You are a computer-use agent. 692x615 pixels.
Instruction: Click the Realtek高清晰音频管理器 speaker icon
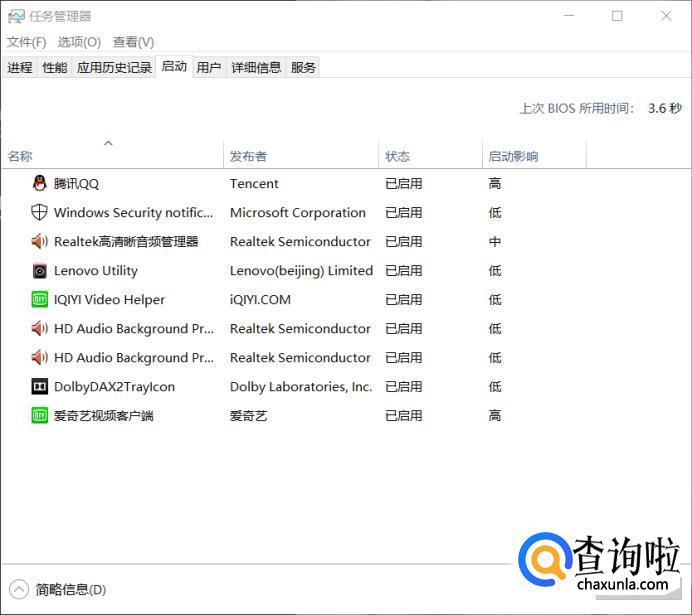tap(39, 241)
